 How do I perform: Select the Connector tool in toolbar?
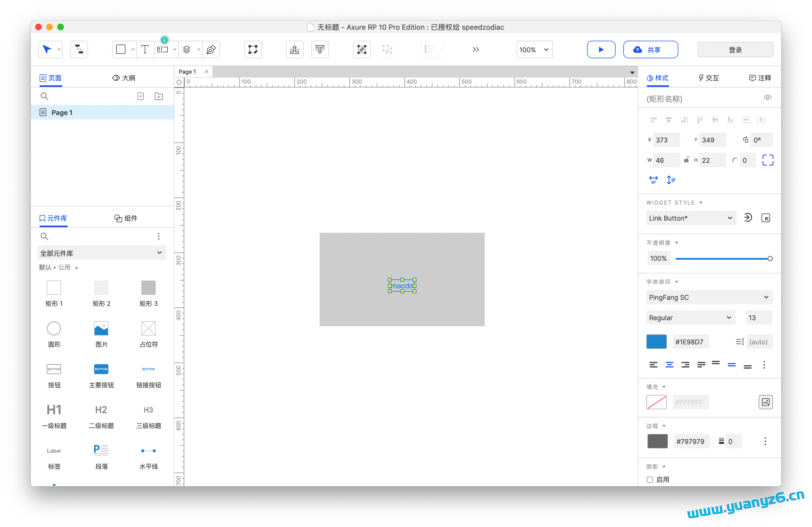(79, 50)
